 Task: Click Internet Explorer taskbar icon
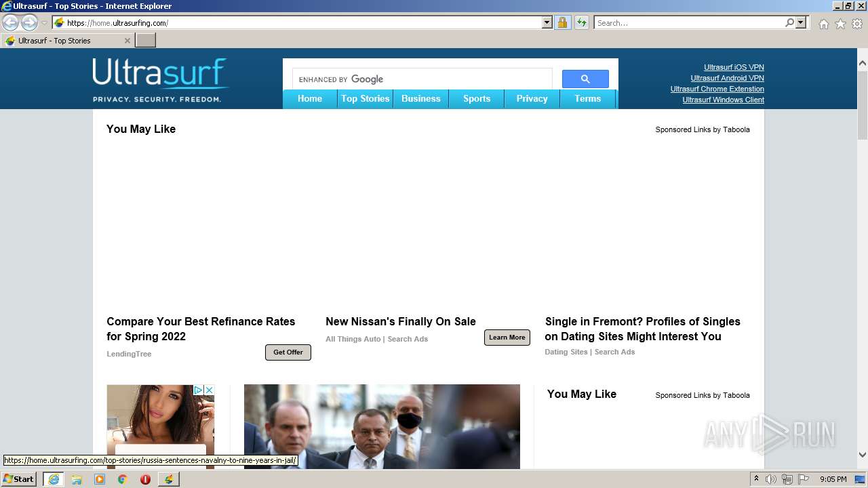point(53,479)
